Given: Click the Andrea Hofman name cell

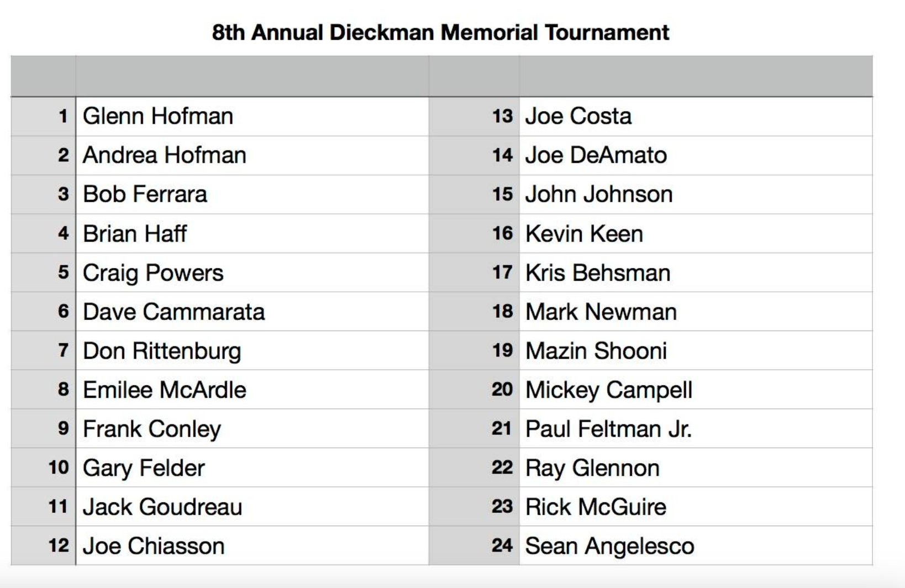Looking at the screenshot, I should coord(252,156).
